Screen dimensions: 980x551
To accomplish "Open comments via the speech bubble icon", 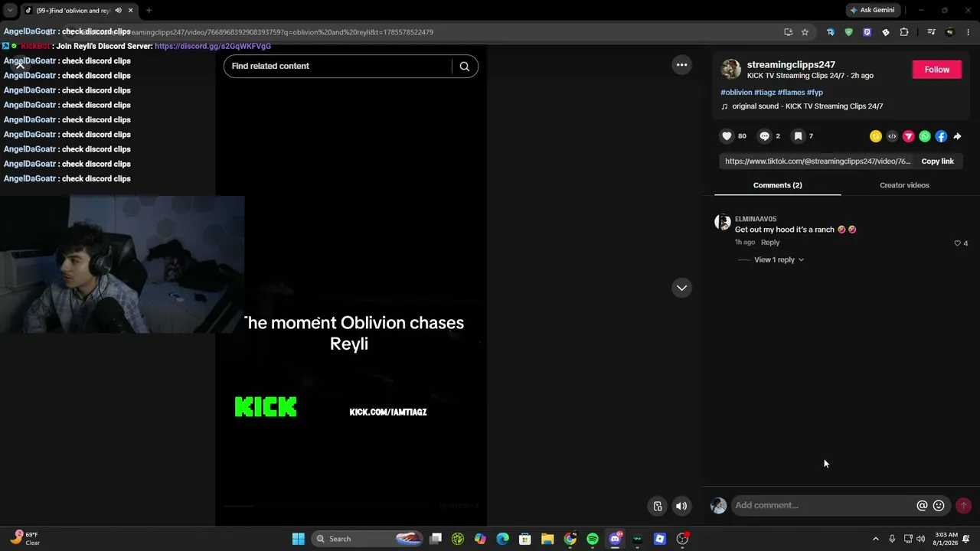I will coord(764,136).
